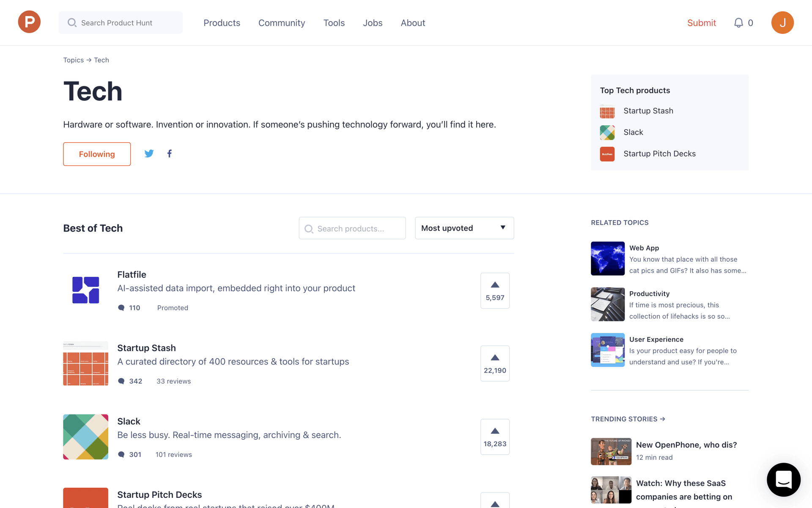This screenshot has height=508, width=812.
Task: Open the Web App topic title
Action: point(644,248)
